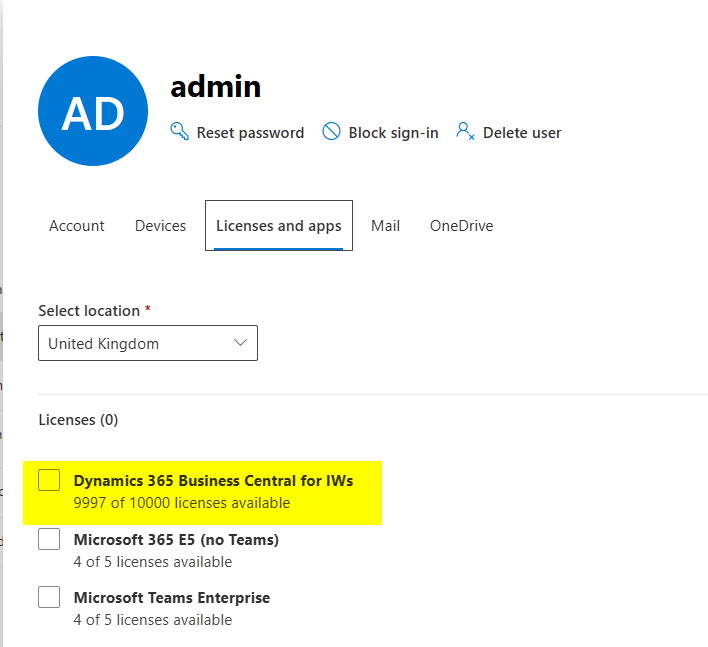Tick the Microsoft 365 E5 (no Teams) checkbox
The height and width of the screenshot is (647, 708).
[49, 540]
